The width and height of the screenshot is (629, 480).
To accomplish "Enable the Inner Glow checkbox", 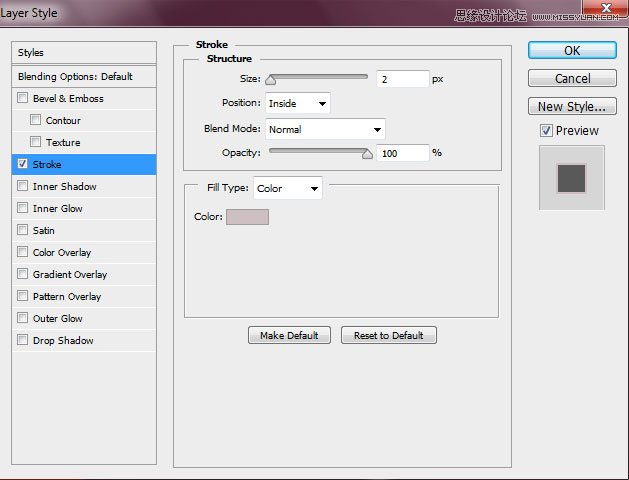I will (22, 208).
